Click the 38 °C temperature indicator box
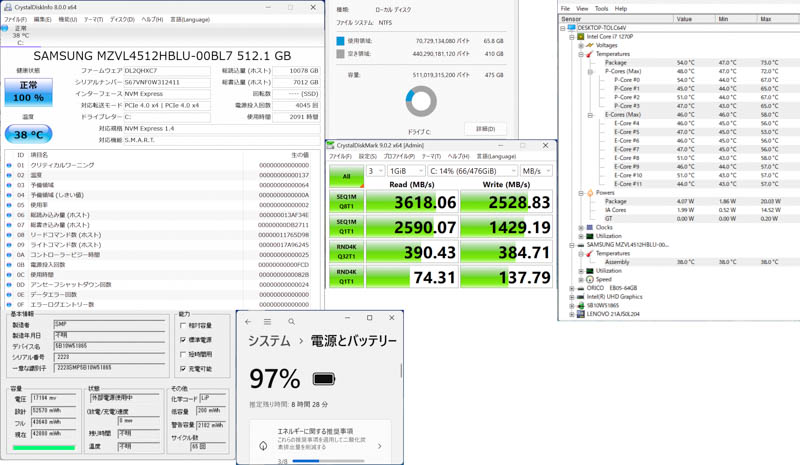Image resolution: width=800 pixels, height=465 pixels. [29, 134]
